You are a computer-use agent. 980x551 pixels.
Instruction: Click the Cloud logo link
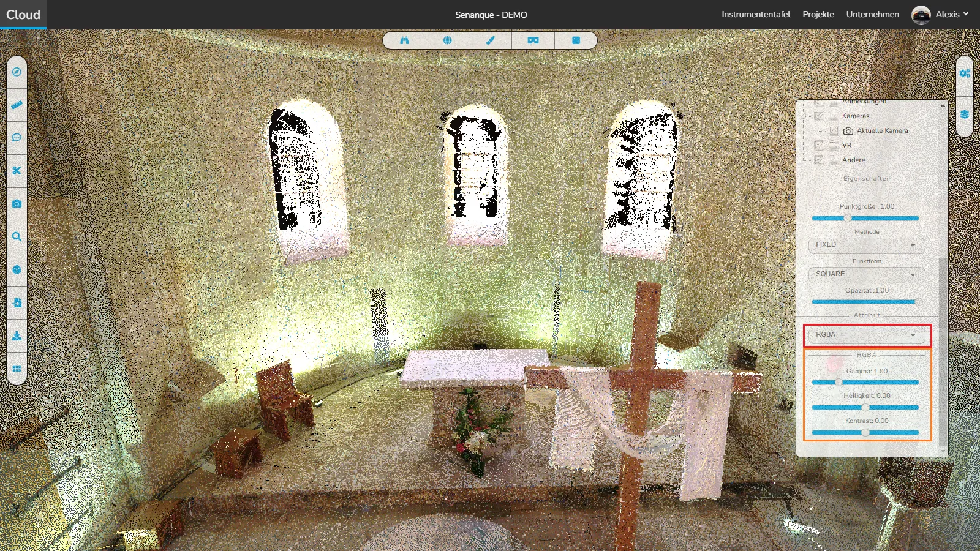click(23, 15)
